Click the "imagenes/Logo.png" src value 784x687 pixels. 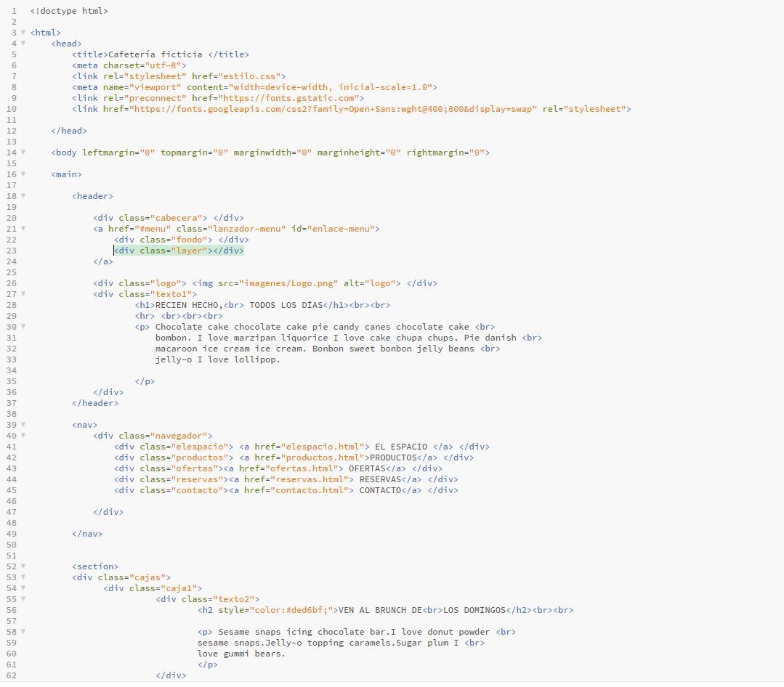(288, 283)
